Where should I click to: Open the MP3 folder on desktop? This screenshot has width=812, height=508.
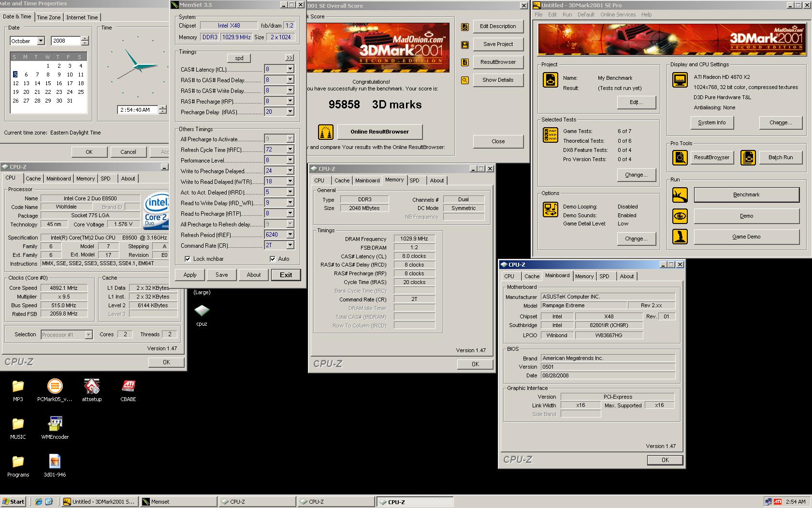18,390
